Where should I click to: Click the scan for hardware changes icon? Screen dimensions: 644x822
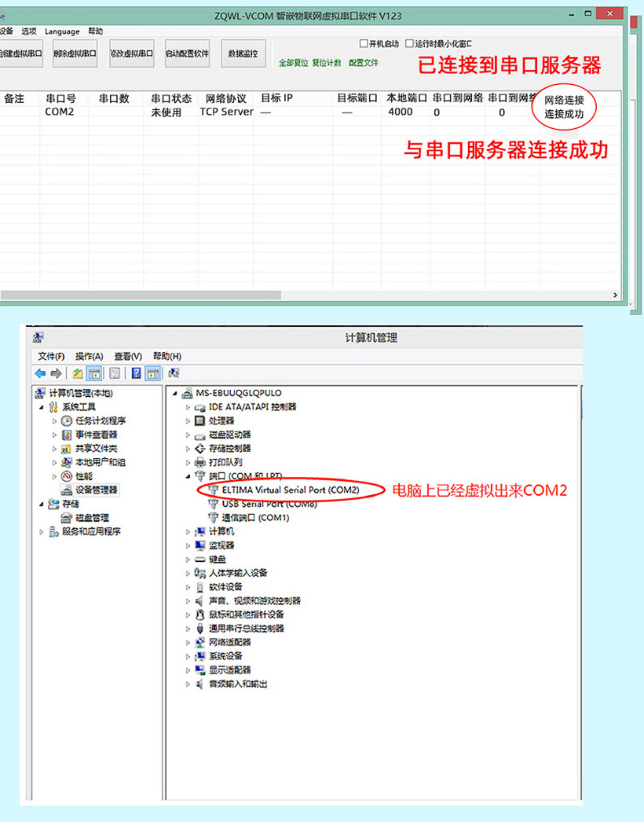[x=174, y=373]
